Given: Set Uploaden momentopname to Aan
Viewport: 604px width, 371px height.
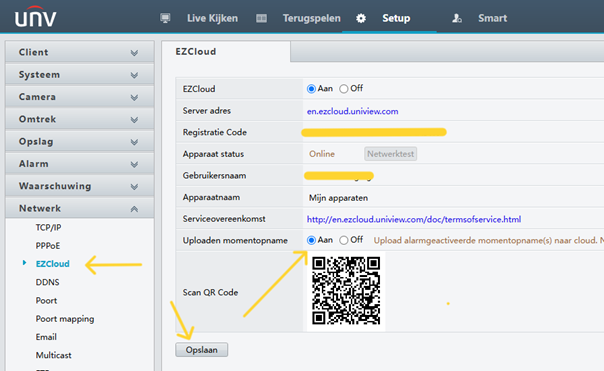Looking at the screenshot, I should pos(311,240).
